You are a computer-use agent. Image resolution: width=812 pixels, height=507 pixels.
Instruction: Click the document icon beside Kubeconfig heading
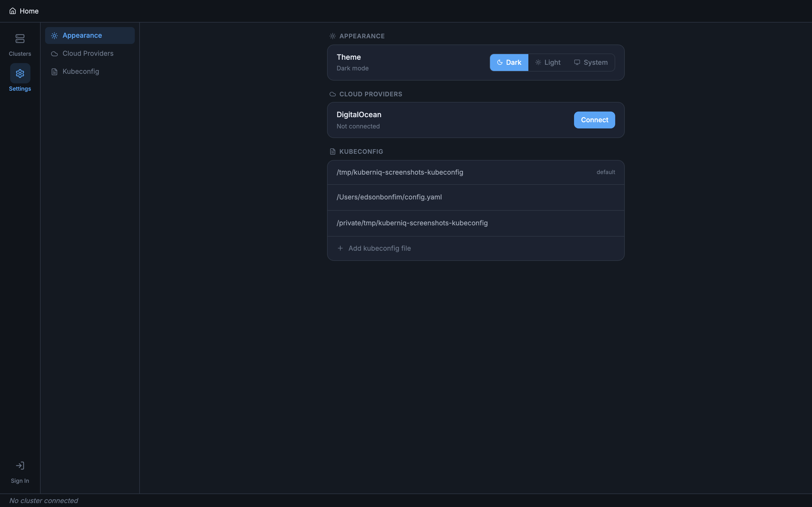click(332, 151)
